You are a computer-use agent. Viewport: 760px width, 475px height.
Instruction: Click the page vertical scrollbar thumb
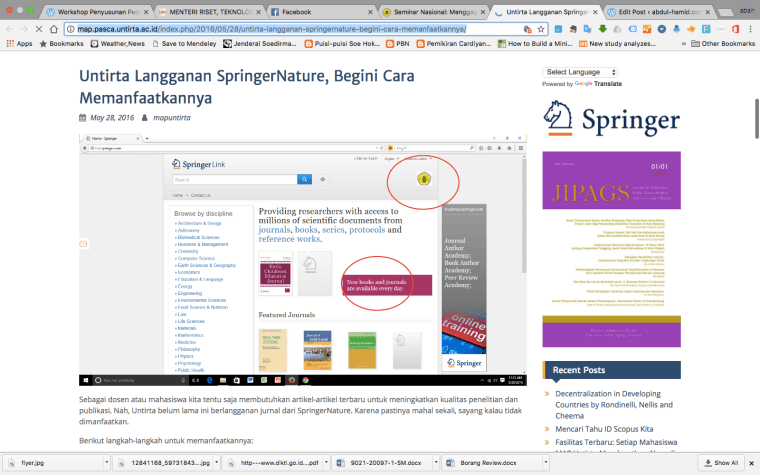(757, 119)
